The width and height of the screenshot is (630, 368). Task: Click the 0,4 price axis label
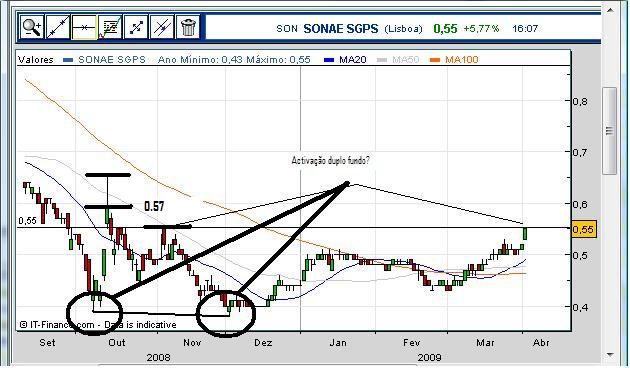coord(580,307)
